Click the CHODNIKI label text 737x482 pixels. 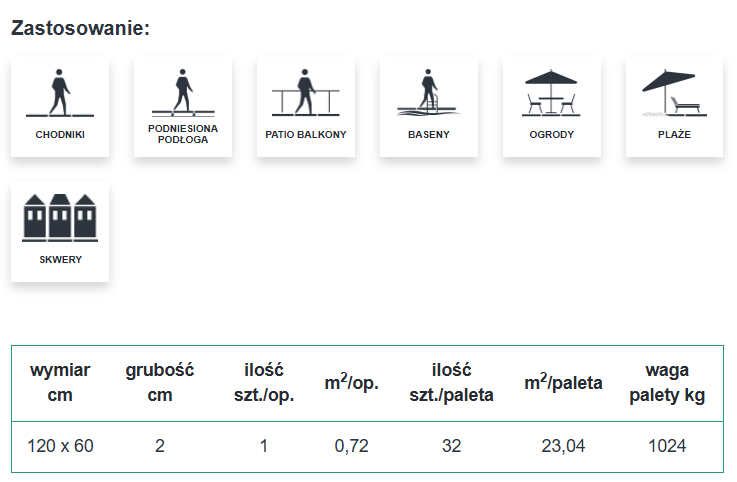[60, 134]
